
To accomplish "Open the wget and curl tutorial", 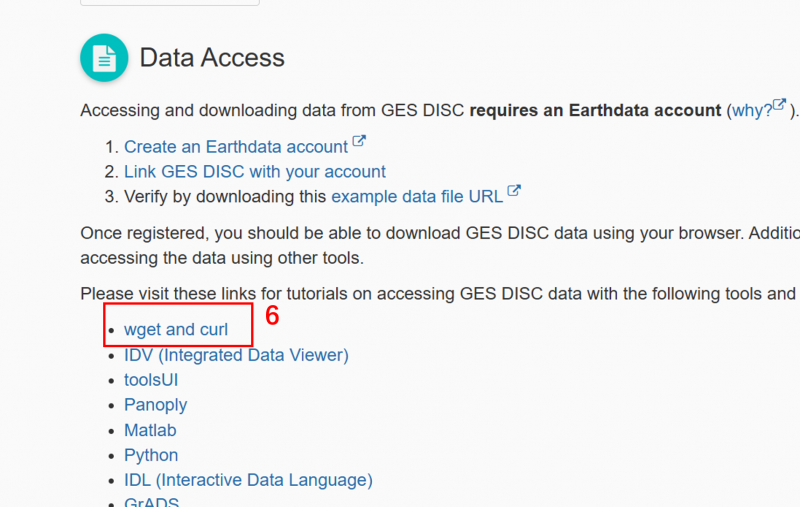I will point(176,329).
